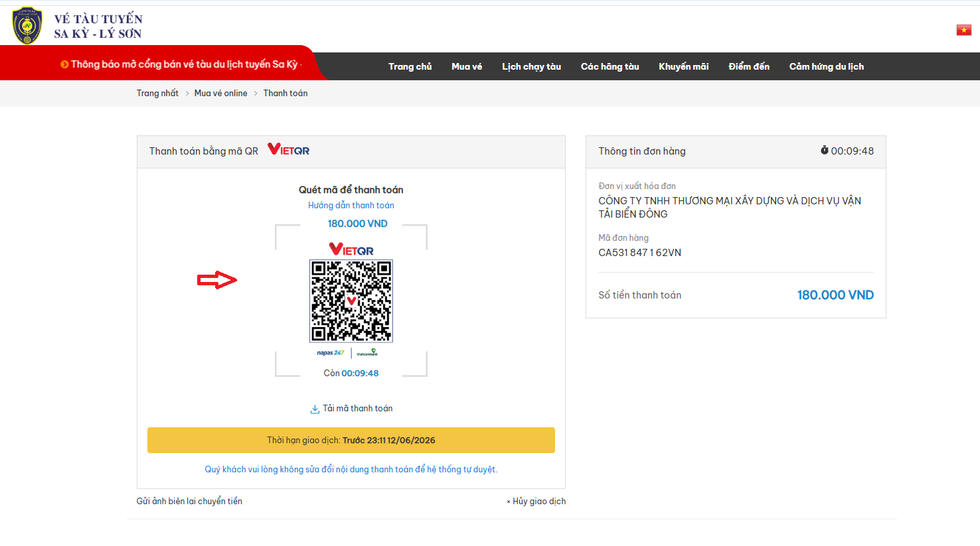Click the 180.000 VND amount above QR code
Viewport: 980px width, 546px height.
(x=358, y=224)
